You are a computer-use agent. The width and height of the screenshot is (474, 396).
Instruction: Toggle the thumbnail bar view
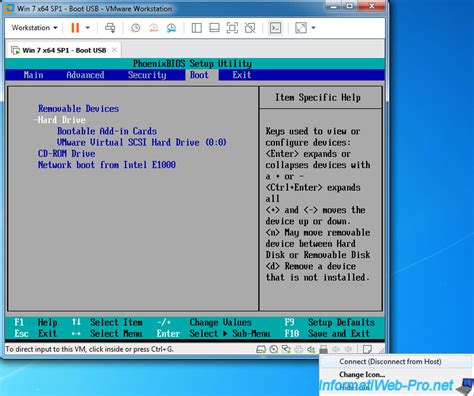pyautogui.click(x=214, y=28)
